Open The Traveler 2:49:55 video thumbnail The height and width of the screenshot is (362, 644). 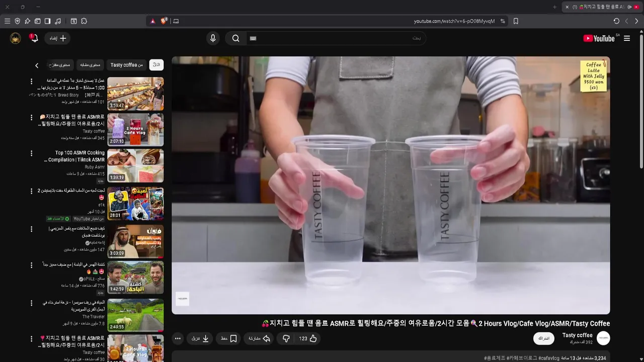coord(135,315)
